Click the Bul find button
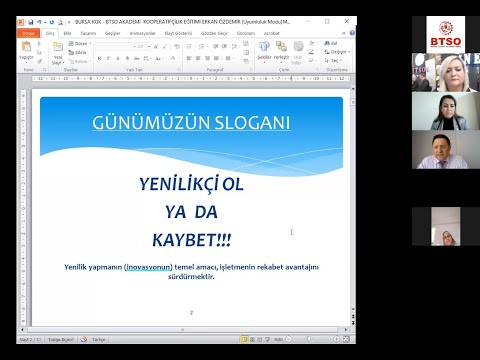Screen dimensions: 480x360 pos(331,43)
